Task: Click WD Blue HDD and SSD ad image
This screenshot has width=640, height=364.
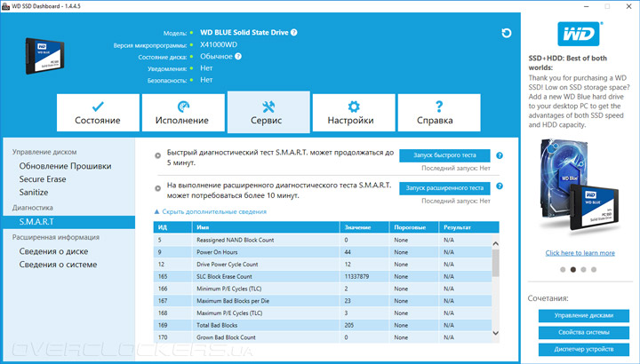Action: click(x=580, y=187)
